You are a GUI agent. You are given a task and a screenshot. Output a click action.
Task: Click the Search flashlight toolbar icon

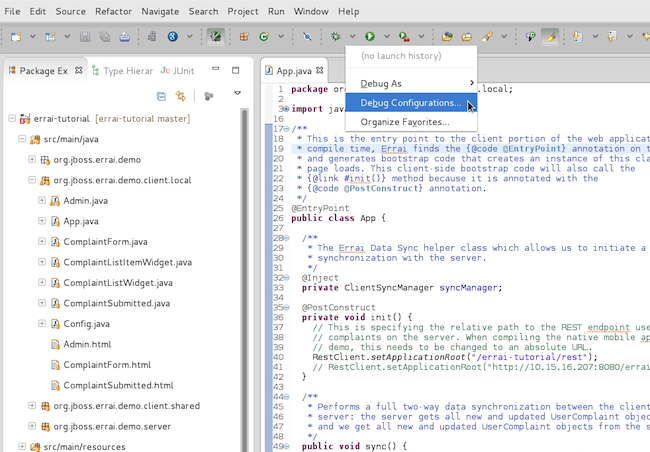[487, 36]
